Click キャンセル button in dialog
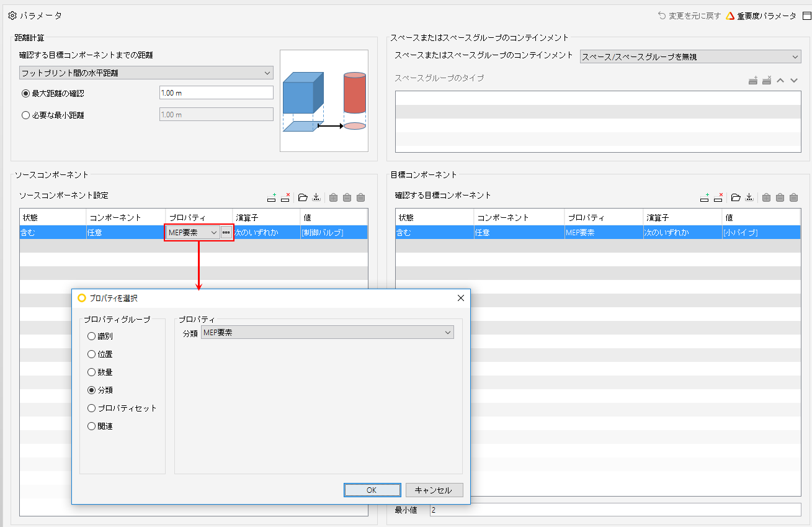This screenshot has height=527, width=812. tap(434, 490)
